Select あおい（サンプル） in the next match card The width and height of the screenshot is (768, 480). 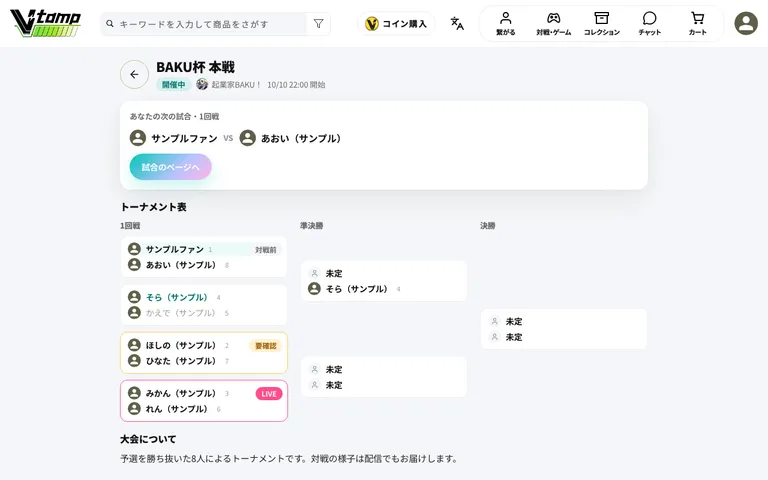pyautogui.click(x=301, y=139)
